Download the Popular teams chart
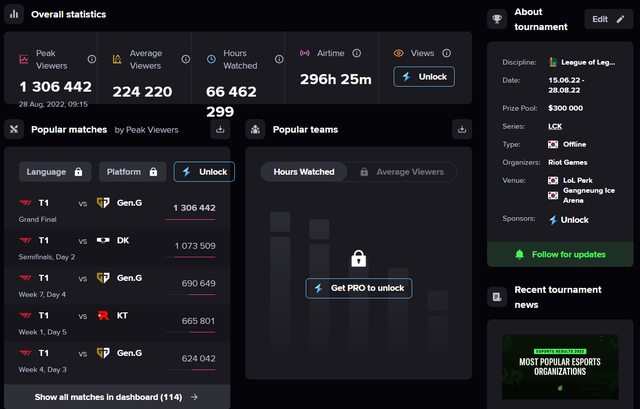Image resolution: width=640 pixels, height=409 pixels. coord(461,129)
